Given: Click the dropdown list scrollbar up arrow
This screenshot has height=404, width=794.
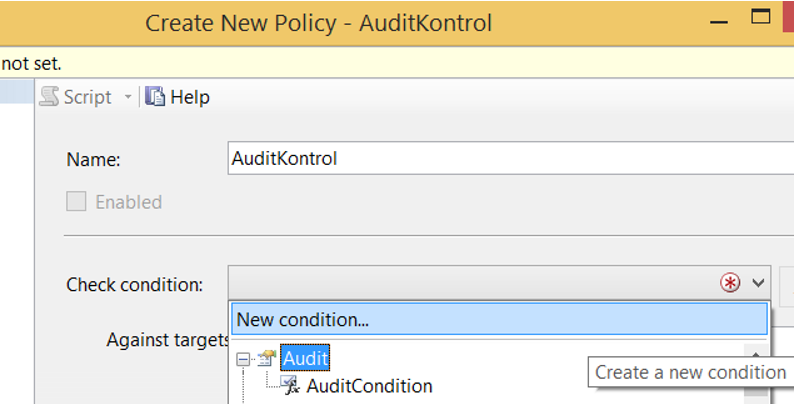Looking at the screenshot, I should 756,353.
